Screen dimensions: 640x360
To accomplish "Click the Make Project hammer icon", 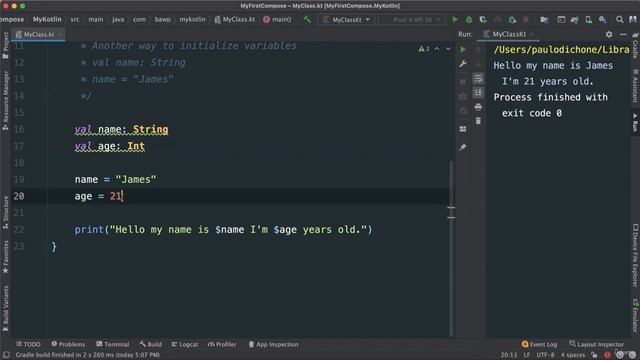I will click(307, 19).
